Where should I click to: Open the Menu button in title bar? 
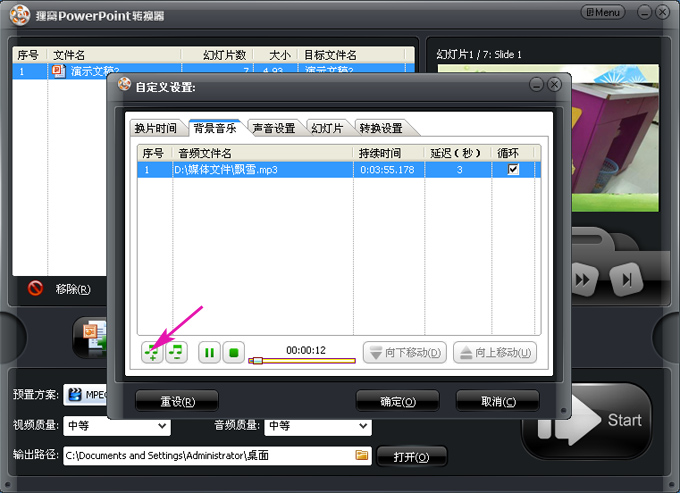(x=603, y=13)
